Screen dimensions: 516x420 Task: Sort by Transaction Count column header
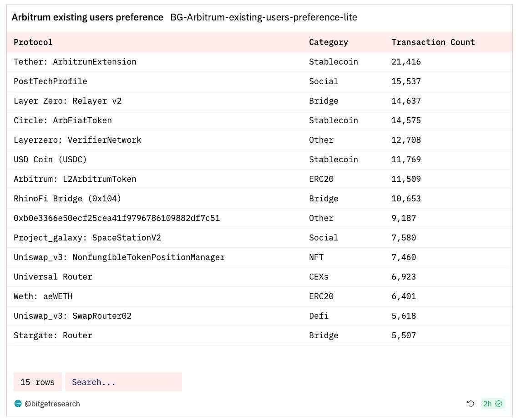tap(433, 42)
